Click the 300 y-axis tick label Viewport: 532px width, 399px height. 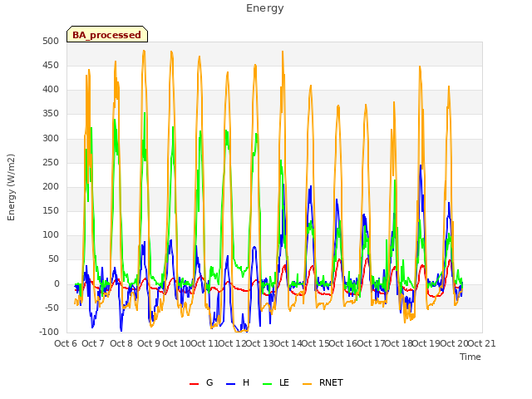51,139
